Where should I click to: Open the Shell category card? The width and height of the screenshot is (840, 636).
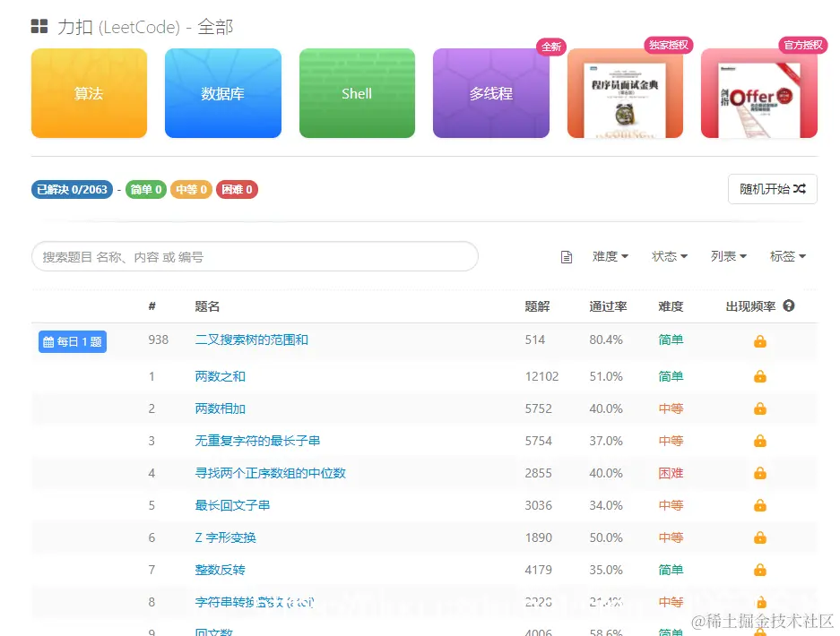click(x=357, y=93)
